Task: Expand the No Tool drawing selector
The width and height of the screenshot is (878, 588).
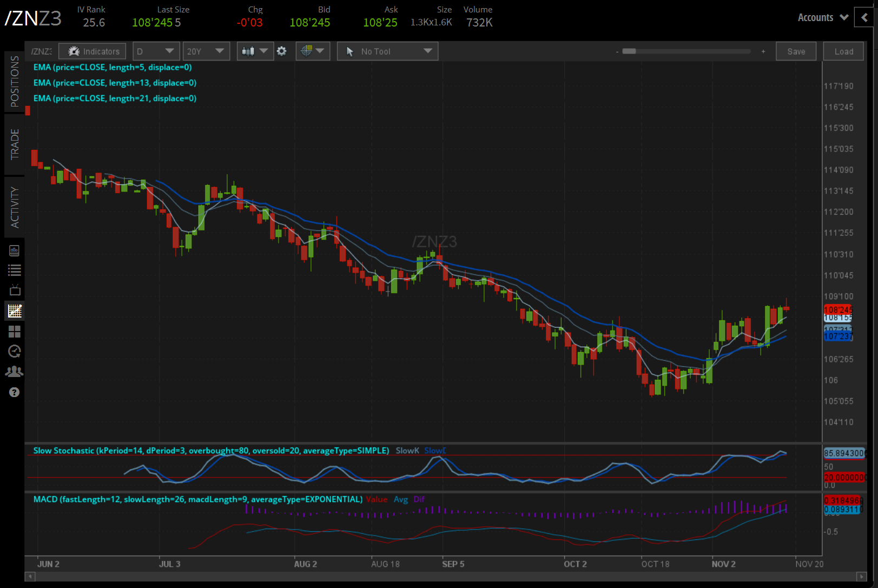Action: coord(387,51)
